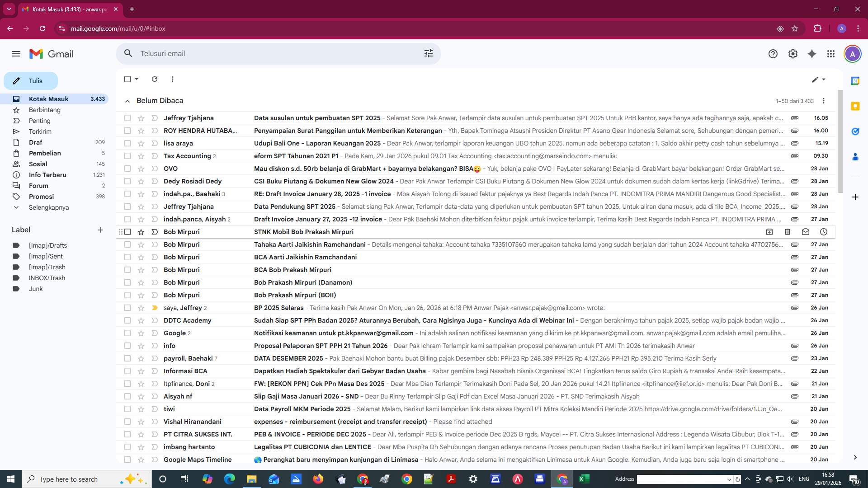This screenshot has height=488, width=868.
Task: Mark the Tax Accounting email as important
Action: (x=154, y=156)
